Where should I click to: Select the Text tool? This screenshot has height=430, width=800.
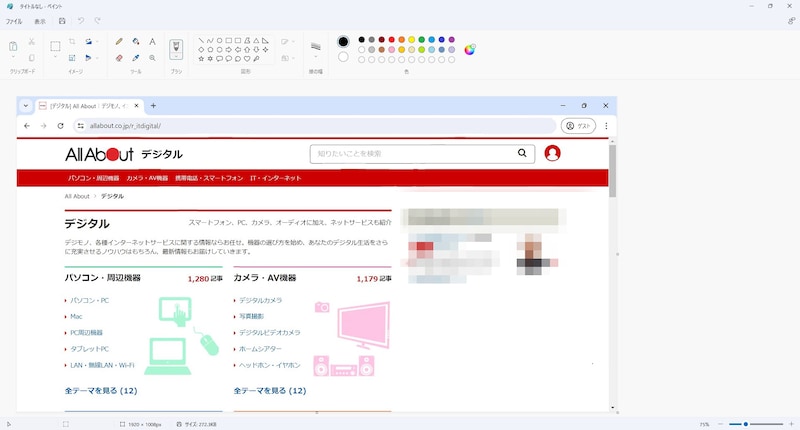[152, 42]
